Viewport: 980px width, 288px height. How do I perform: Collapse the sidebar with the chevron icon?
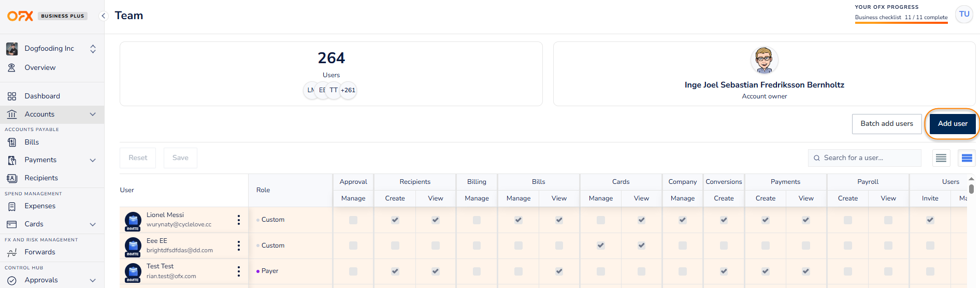[103, 16]
